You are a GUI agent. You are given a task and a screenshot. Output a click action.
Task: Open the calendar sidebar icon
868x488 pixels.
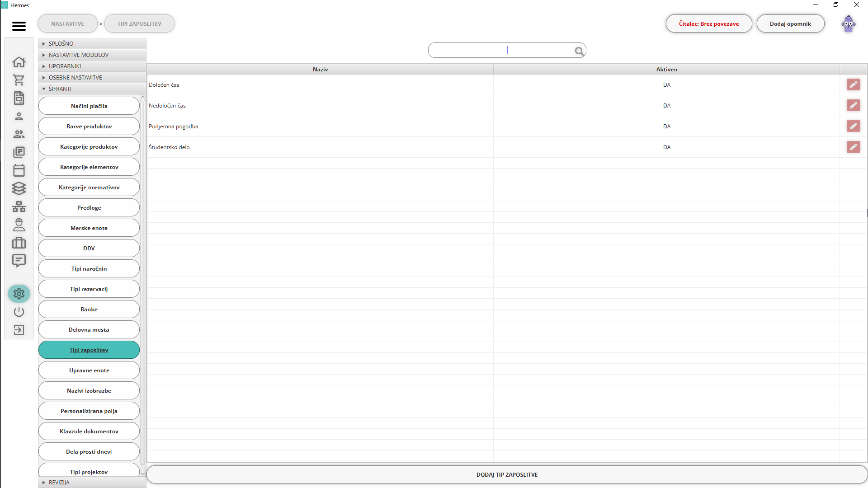[x=19, y=170]
